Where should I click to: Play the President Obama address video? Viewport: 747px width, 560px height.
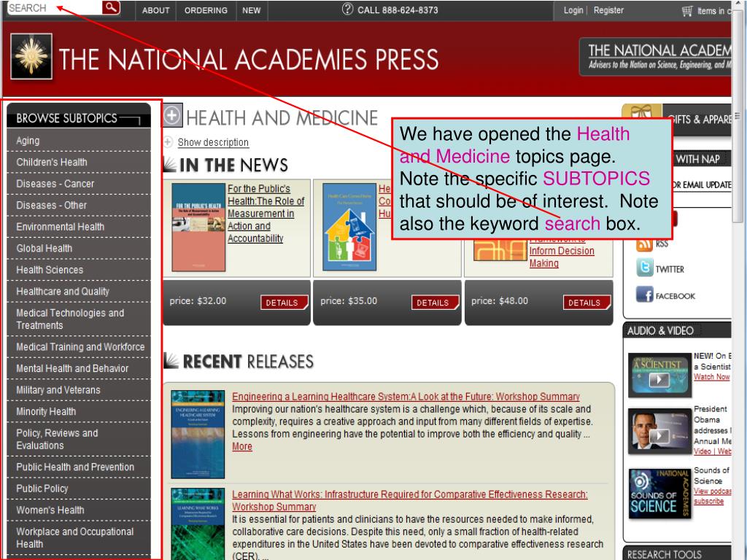click(659, 431)
